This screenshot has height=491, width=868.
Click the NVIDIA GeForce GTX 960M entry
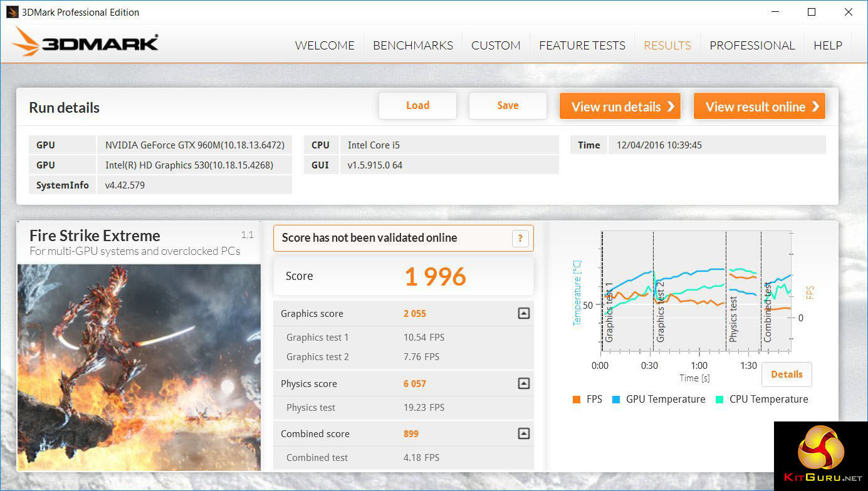point(194,145)
